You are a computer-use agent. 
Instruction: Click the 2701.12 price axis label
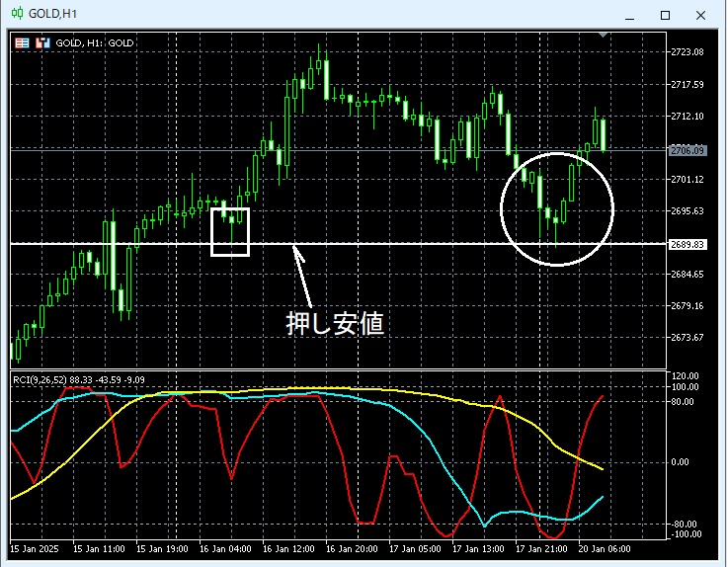688,179
